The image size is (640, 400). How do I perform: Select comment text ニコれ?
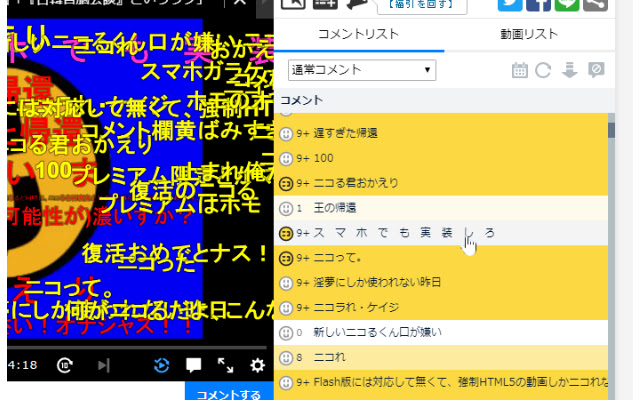[x=329, y=358]
